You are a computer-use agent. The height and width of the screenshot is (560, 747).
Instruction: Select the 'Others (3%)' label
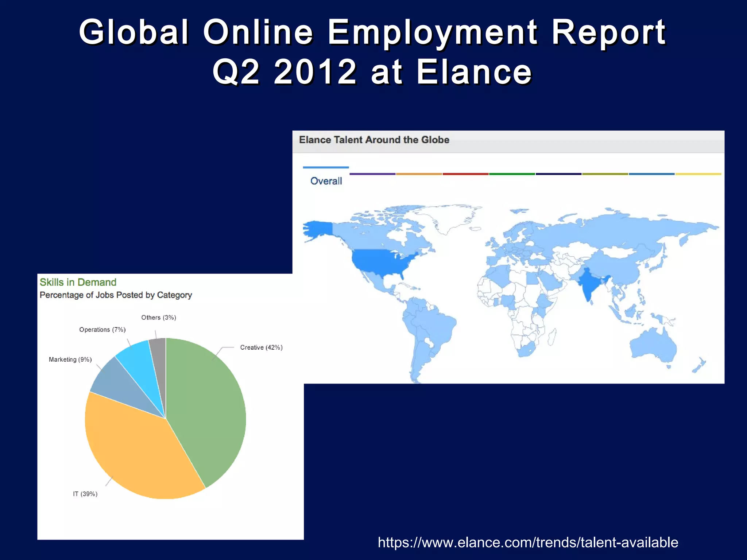pyautogui.click(x=159, y=318)
